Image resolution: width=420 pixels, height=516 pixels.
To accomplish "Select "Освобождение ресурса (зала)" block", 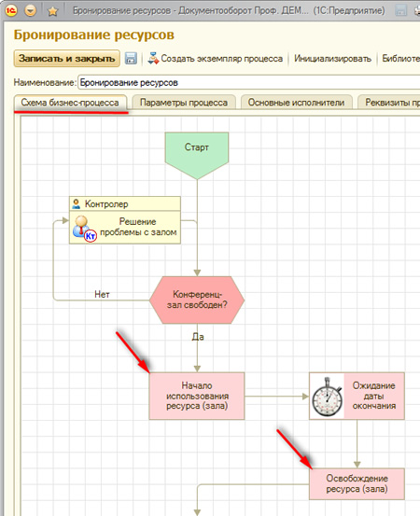I will tap(357, 483).
